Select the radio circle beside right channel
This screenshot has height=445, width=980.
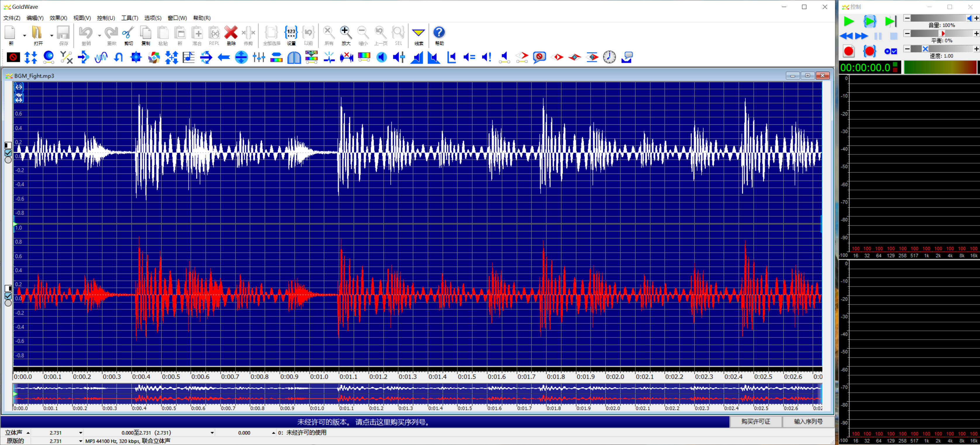coord(8,303)
